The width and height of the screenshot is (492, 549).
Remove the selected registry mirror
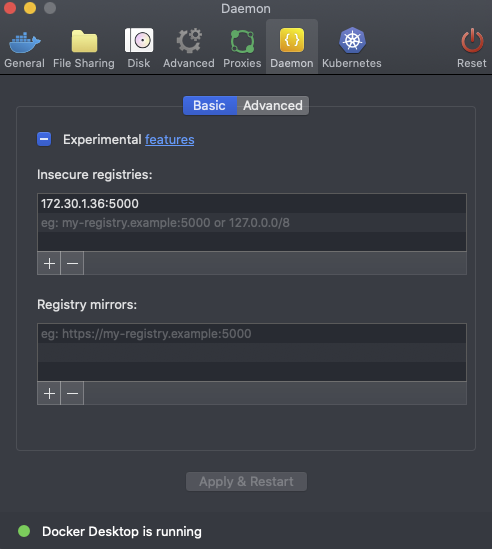[x=72, y=393]
